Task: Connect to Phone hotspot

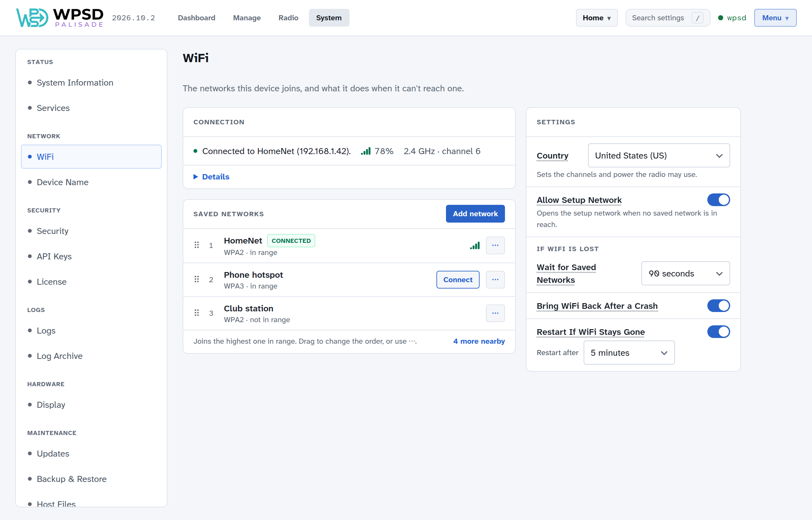Action: 458,280
